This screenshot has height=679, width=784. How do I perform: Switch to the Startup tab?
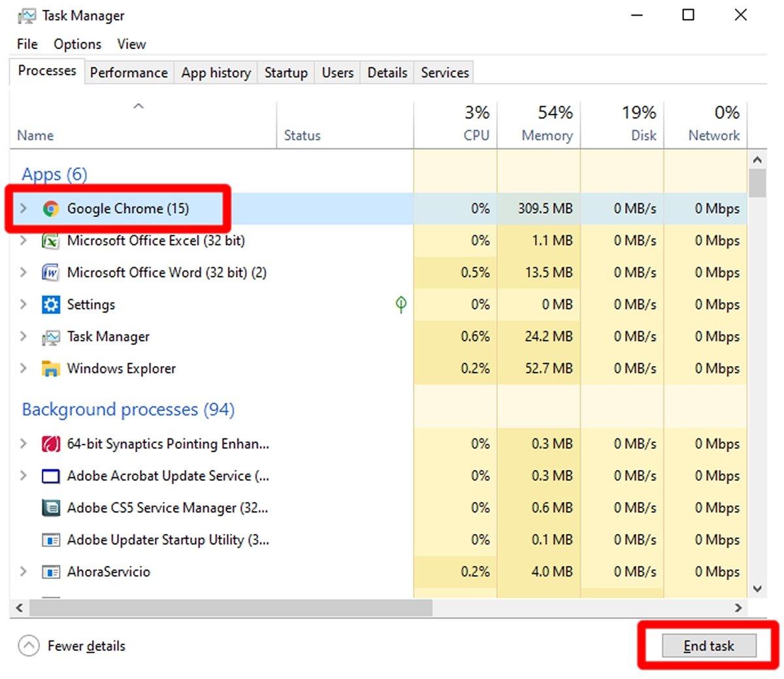pyautogui.click(x=286, y=73)
